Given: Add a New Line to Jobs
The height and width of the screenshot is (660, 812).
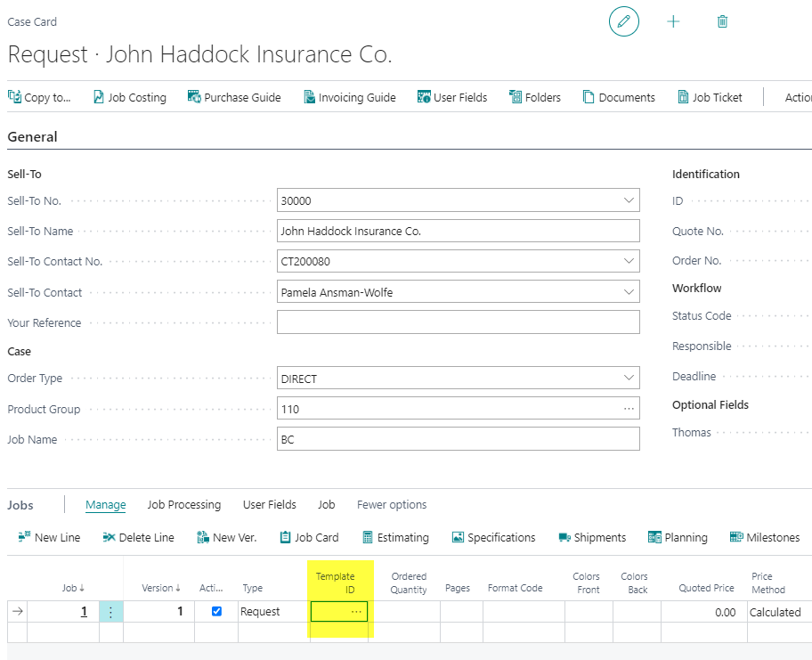Looking at the screenshot, I should [x=49, y=537].
